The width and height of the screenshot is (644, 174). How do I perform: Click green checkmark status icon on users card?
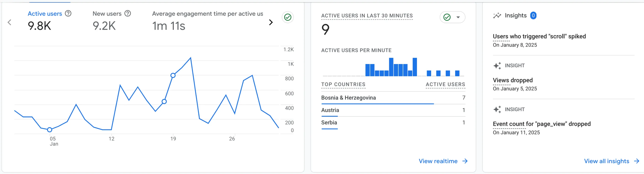pyautogui.click(x=288, y=17)
